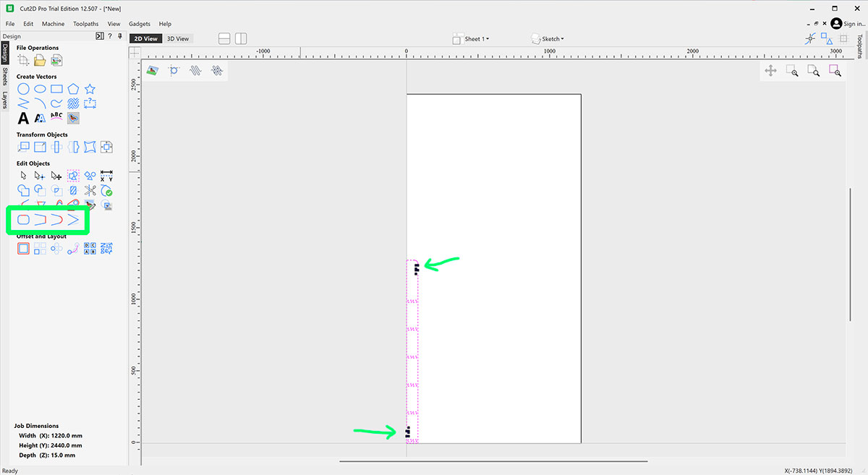Click the Zoom to Box icon
The height and width of the screenshot is (475, 868).
click(792, 71)
